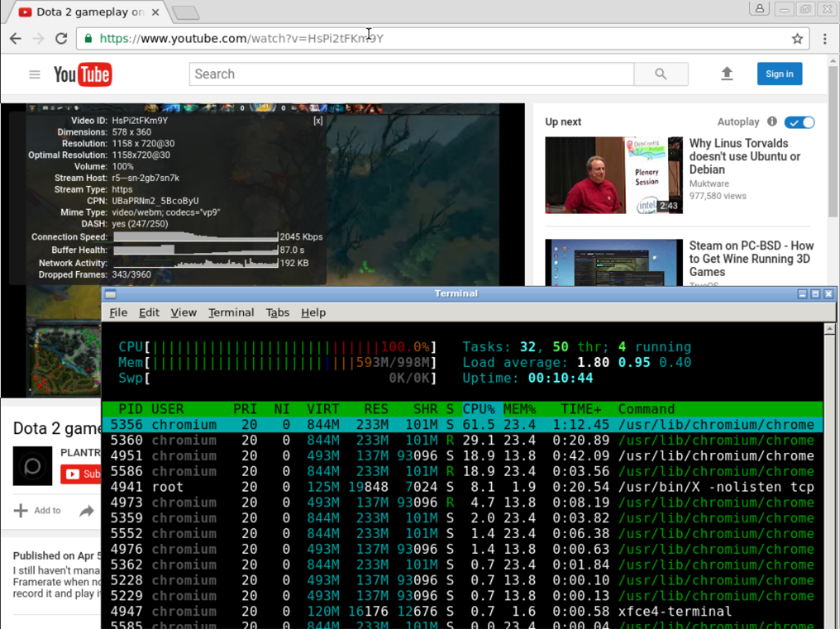Viewport: 840px width, 629px height.
Task: Click the upload arrow icon
Action: coord(726,74)
